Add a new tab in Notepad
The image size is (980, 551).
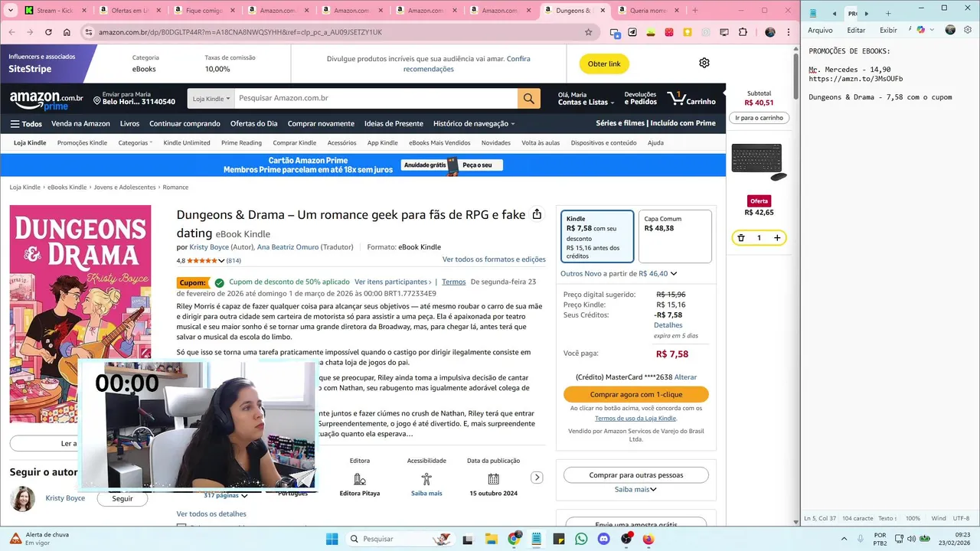[x=888, y=13]
